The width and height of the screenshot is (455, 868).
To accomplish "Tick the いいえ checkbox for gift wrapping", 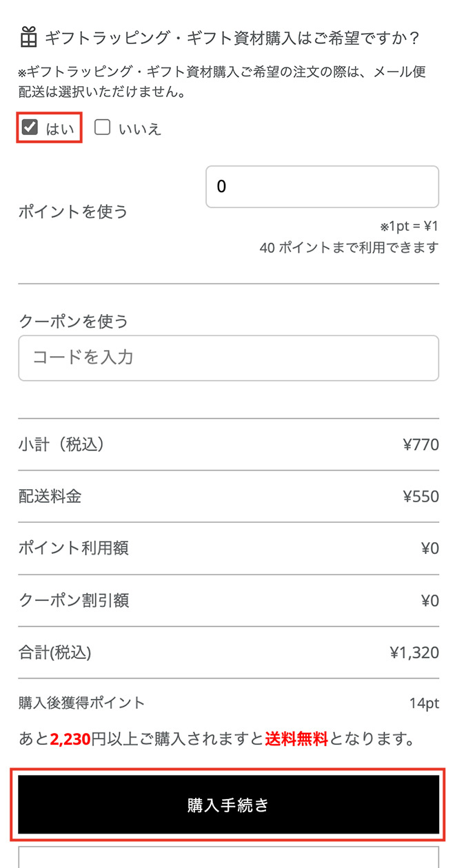I will (x=103, y=127).
